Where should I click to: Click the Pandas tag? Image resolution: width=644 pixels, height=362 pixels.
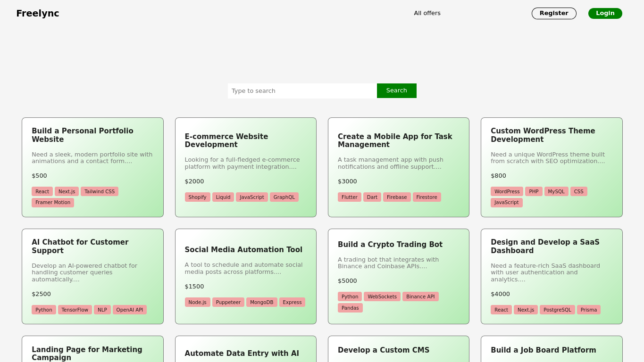pyautogui.click(x=350, y=308)
